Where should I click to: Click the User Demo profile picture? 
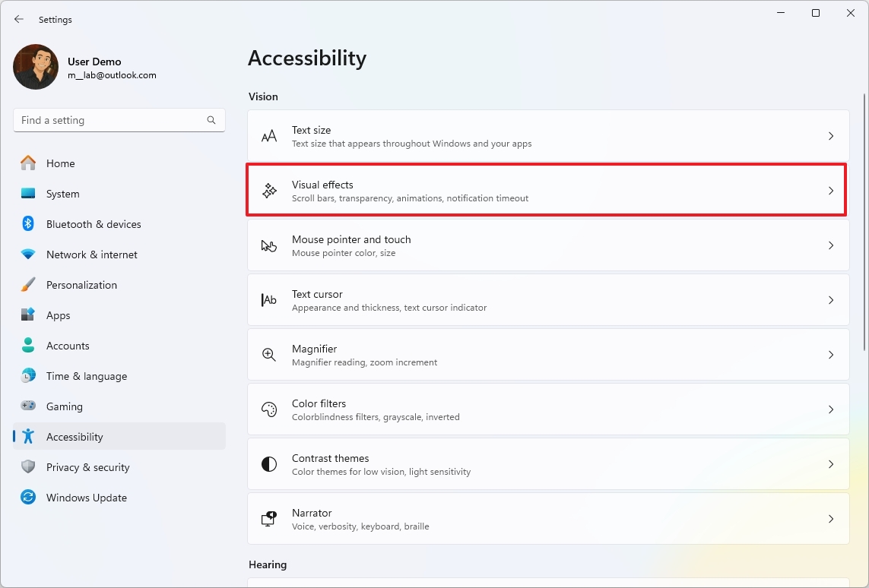(x=36, y=68)
